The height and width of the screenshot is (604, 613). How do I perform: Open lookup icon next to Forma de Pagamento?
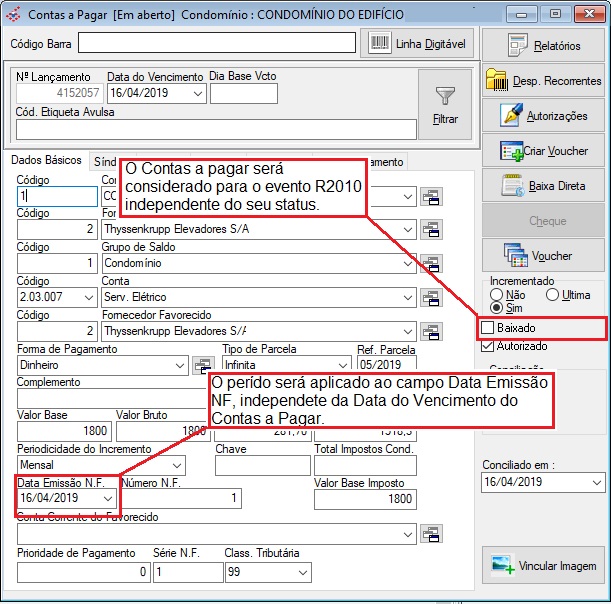(203, 366)
